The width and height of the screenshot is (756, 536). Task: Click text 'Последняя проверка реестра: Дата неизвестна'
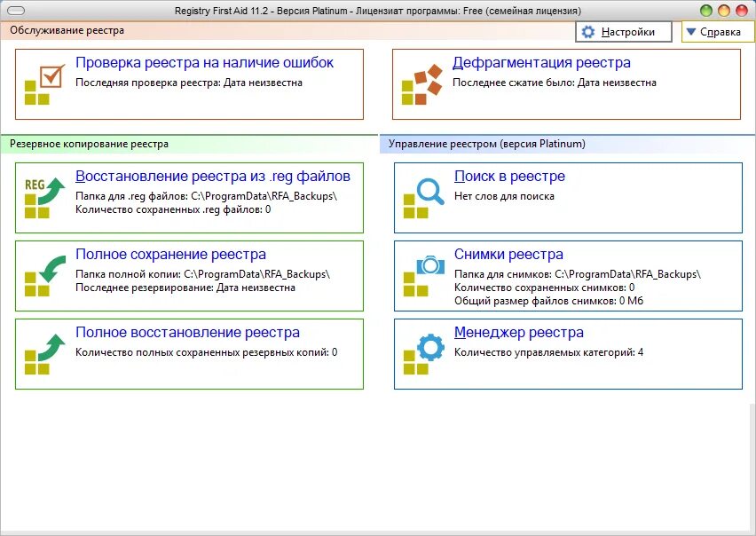[x=189, y=83]
